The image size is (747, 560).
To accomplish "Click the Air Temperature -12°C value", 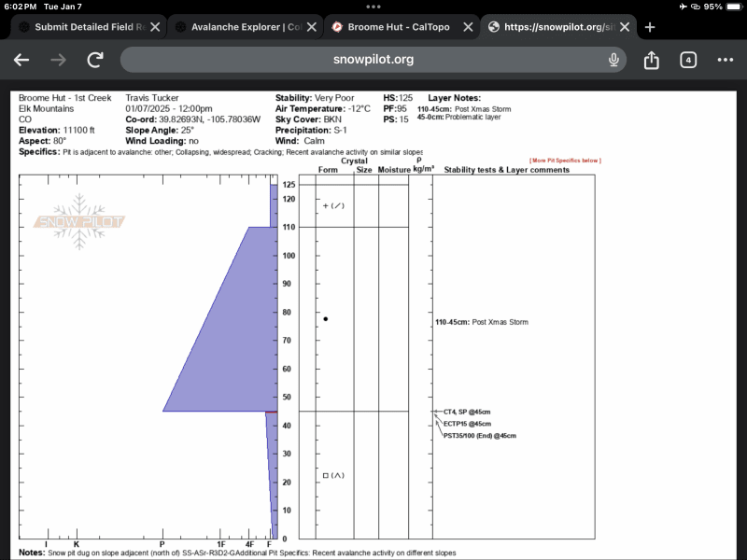I will (359, 108).
